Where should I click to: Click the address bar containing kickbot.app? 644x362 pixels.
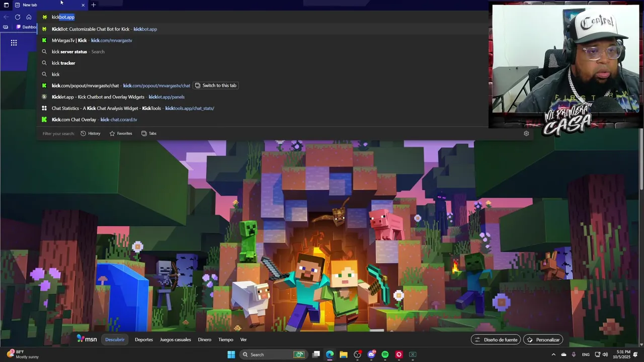[x=262, y=17]
